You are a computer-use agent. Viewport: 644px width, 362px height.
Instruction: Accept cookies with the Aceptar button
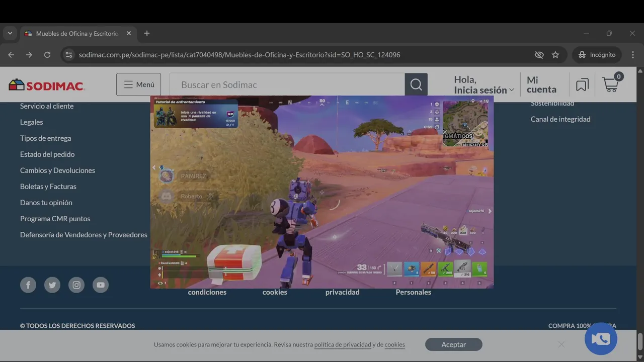(x=454, y=344)
